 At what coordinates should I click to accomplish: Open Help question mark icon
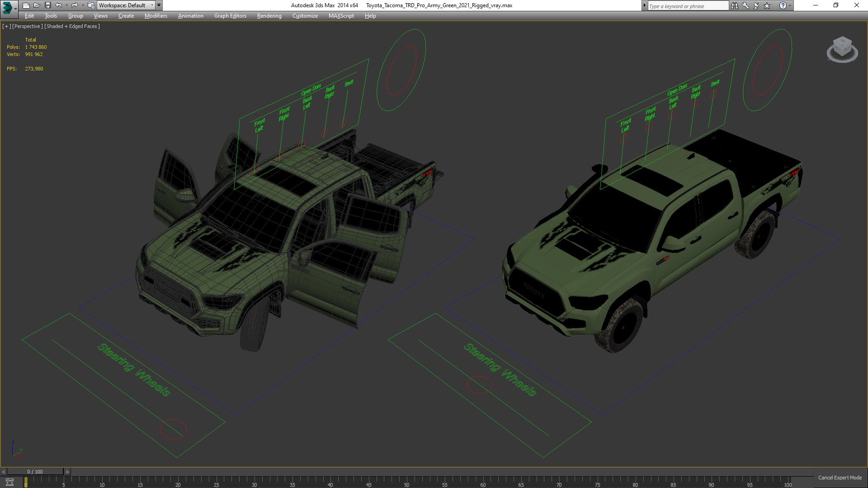[x=783, y=5]
